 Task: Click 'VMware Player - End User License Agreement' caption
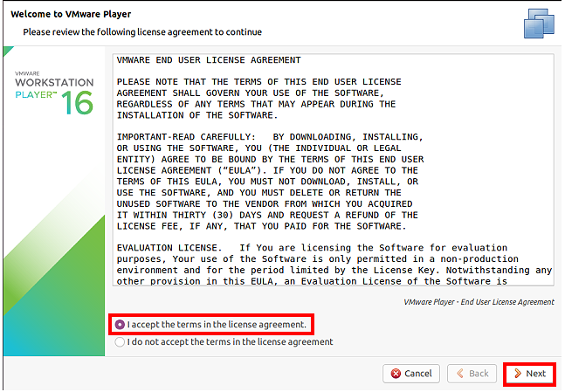(479, 302)
